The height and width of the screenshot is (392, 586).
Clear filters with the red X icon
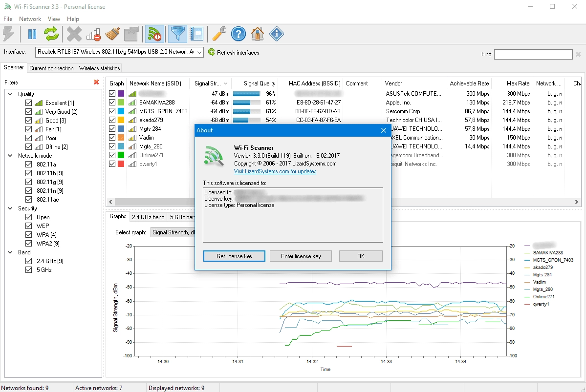[x=96, y=82]
